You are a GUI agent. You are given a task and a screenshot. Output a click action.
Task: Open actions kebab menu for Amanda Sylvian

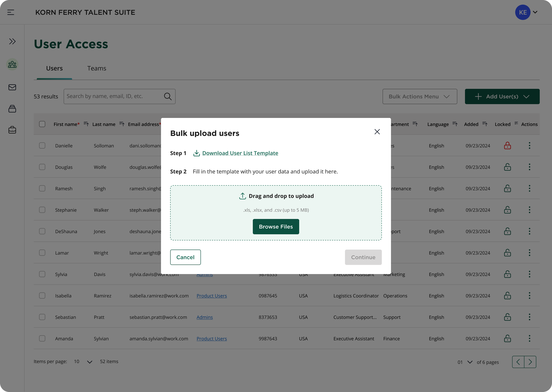pos(529,338)
